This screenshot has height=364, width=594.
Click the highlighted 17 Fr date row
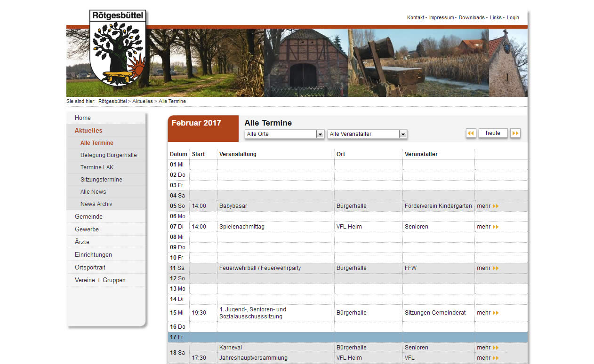348,337
